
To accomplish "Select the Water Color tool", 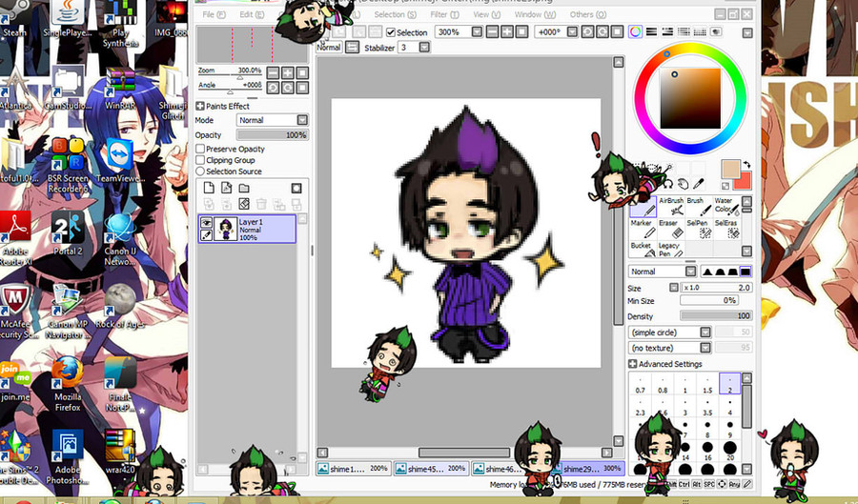I will tap(726, 207).
